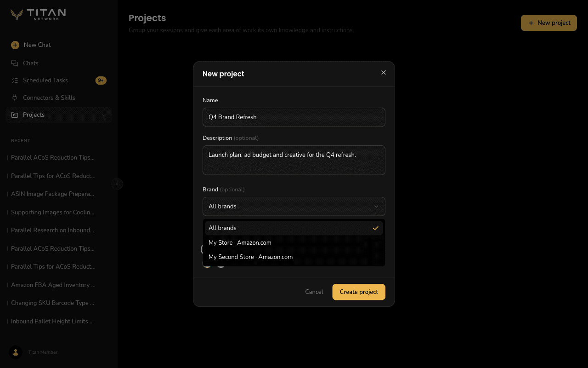Cancel the New project dialog
The height and width of the screenshot is (368, 588).
(x=314, y=292)
